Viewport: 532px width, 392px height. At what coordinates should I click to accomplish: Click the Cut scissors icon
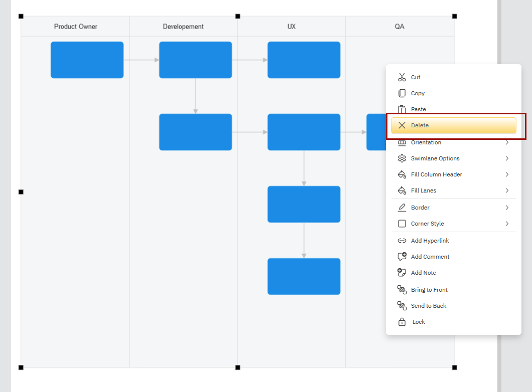[x=402, y=77]
